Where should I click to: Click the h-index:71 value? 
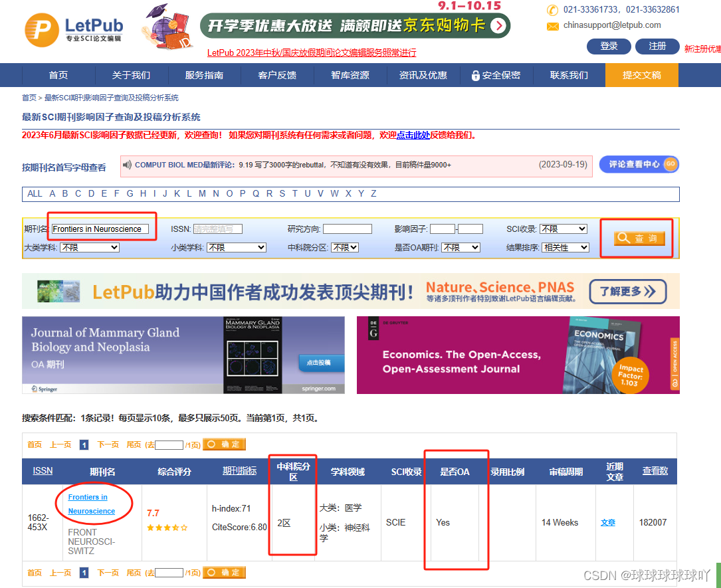tap(231, 508)
